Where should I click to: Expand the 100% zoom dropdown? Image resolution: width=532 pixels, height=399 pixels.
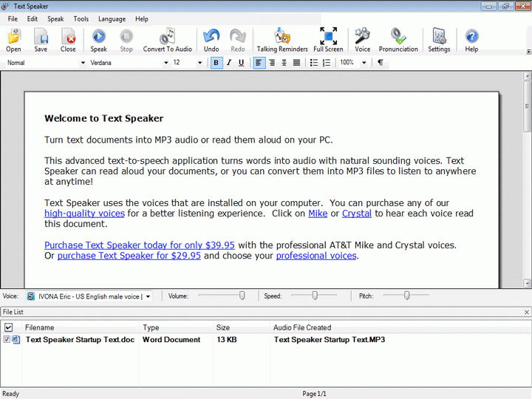coord(364,63)
